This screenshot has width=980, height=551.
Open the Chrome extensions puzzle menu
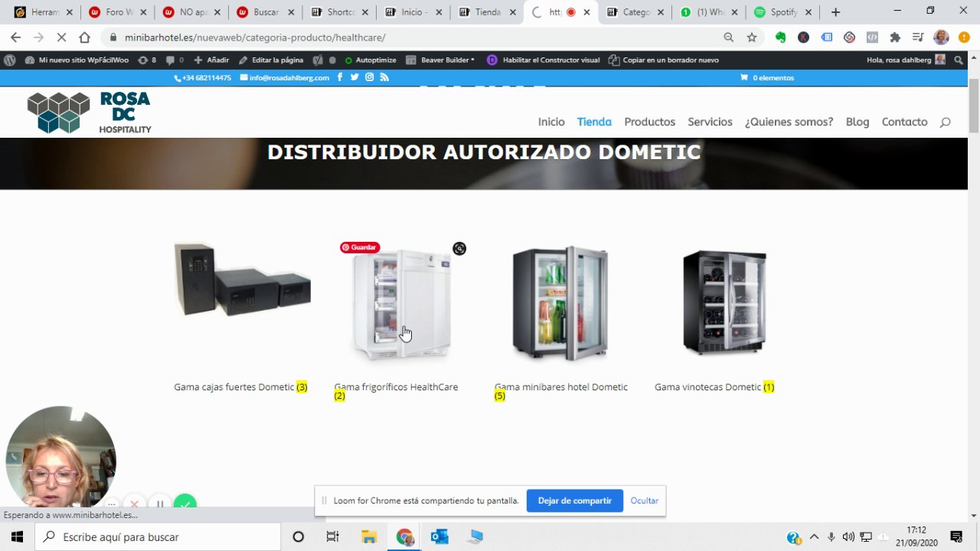(896, 37)
